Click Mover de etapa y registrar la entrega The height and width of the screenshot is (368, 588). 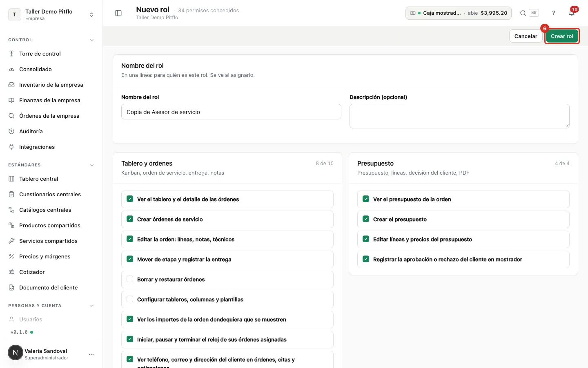point(227,259)
